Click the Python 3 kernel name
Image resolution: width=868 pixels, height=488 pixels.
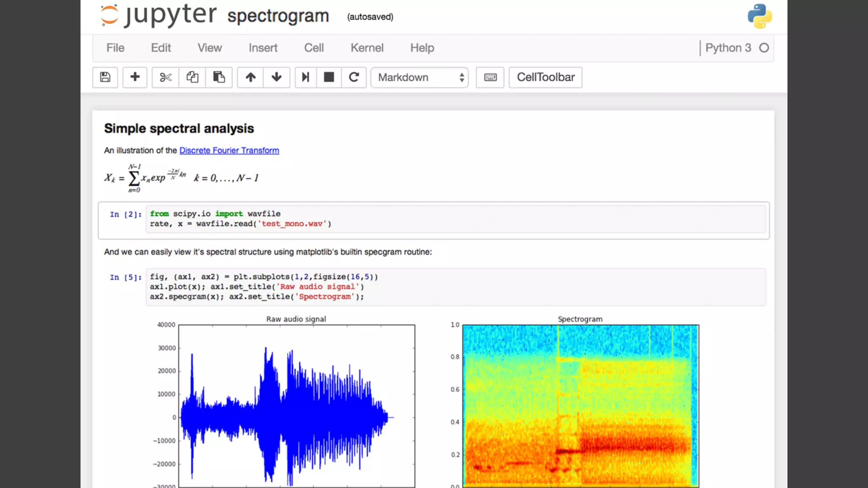pos(728,48)
